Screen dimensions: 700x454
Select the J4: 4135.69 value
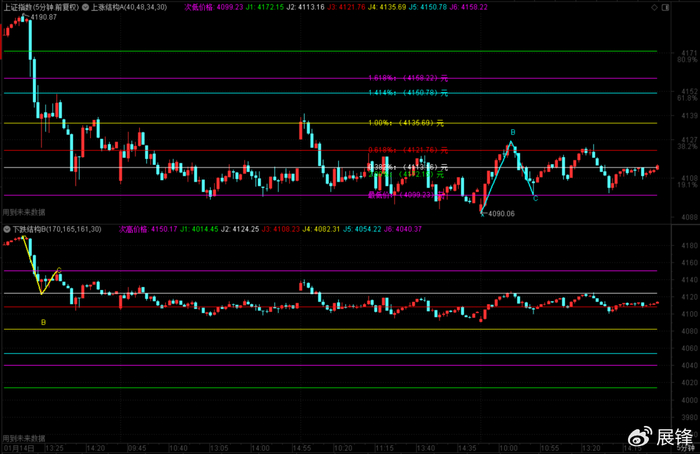(x=387, y=7)
